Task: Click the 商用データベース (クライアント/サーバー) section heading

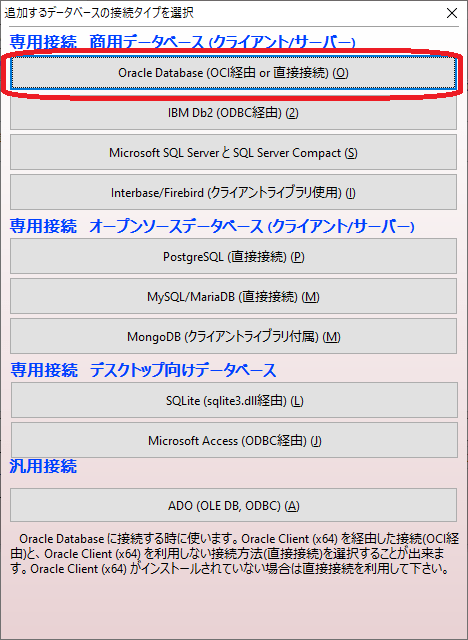Action: (x=222, y=42)
